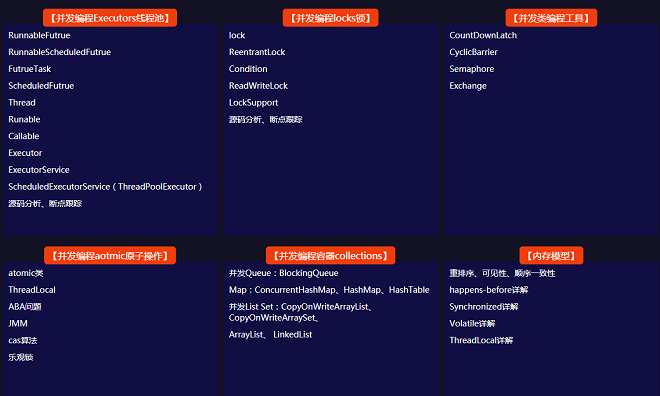Select the 'happens-before详解' entry

point(489,290)
